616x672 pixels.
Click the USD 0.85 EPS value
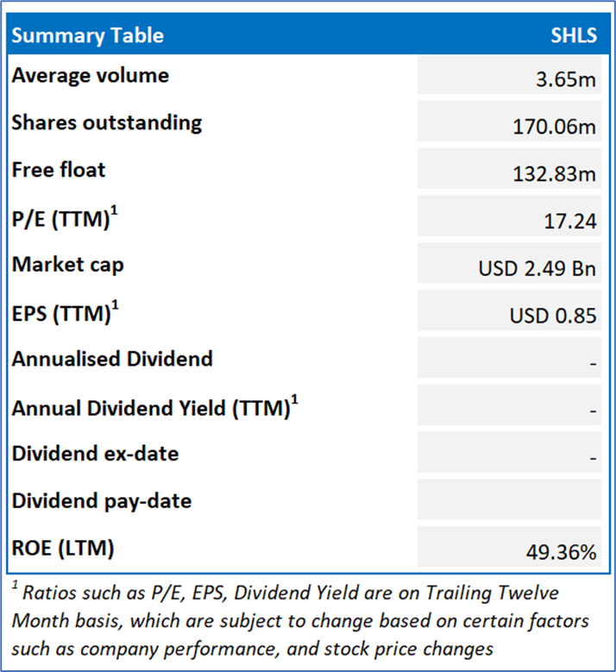click(x=553, y=317)
